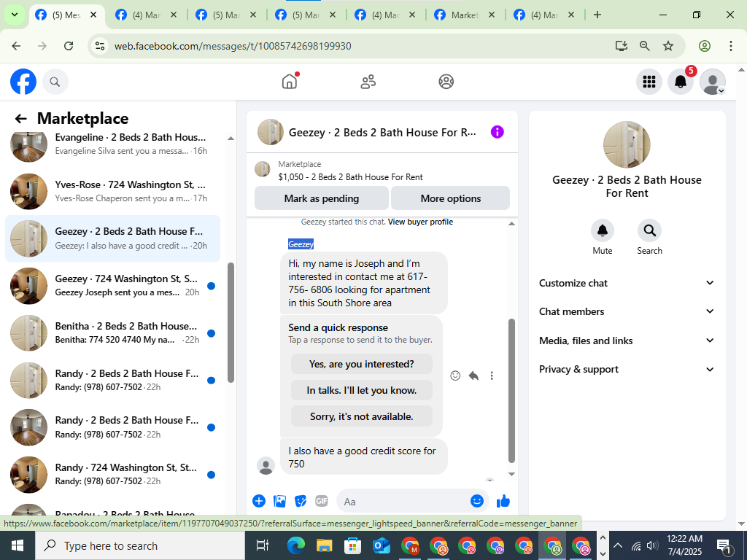Click the chat messages scrollbar thumb
This screenshot has width=747, height=560.
click(x=511, y=391)
